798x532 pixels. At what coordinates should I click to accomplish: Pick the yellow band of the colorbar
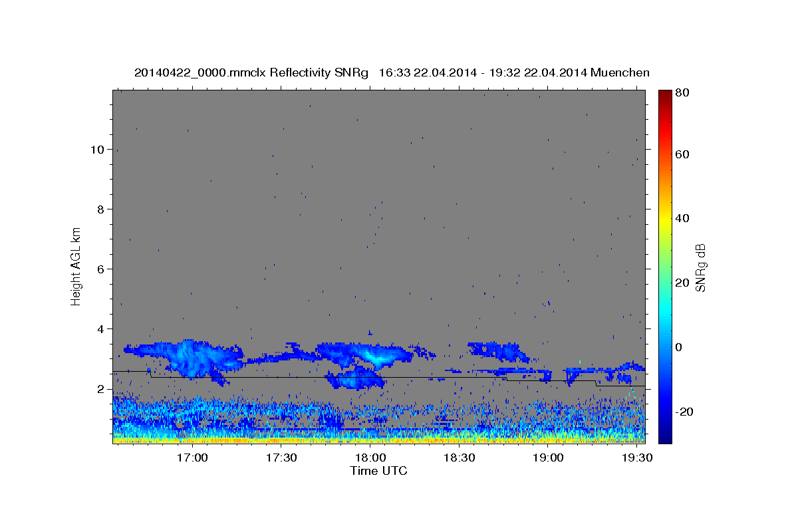coord(665,219)
